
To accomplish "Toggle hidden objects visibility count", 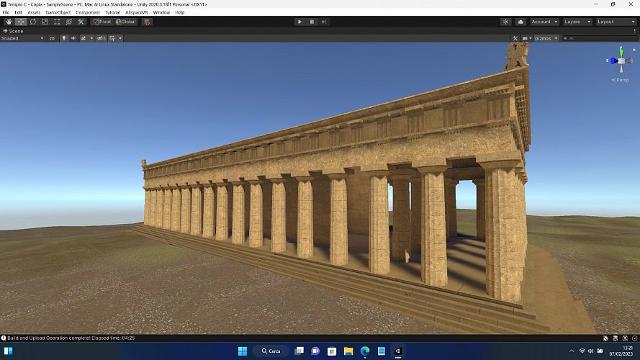I will point(101,38).
